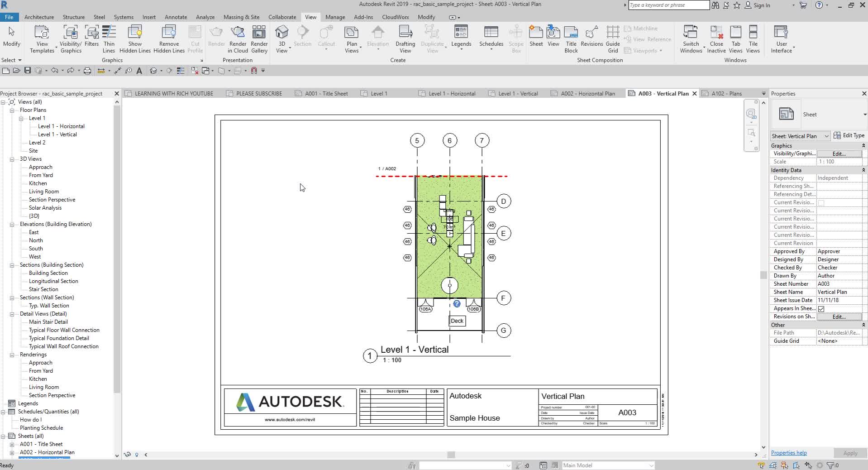Click the Apply button in Properties
The image size is (868, 470).
[x=850, y=453]
